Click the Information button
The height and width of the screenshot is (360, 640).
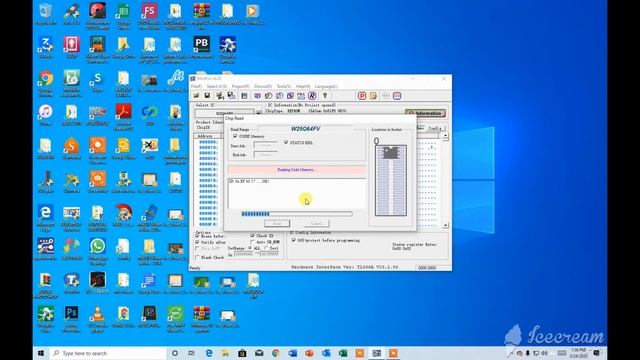tap(425, 113)
